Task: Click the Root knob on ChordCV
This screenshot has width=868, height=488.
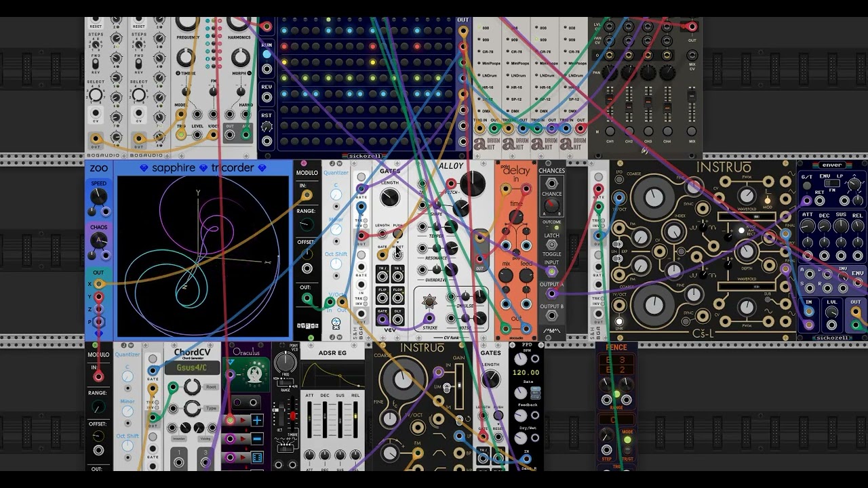Action: point(192,387)
